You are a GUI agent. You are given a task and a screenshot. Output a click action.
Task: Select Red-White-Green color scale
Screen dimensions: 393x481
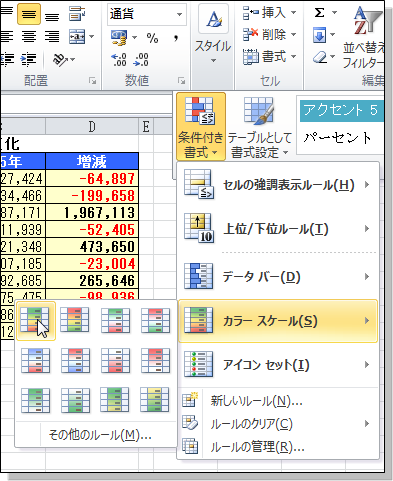coord(155,320)
